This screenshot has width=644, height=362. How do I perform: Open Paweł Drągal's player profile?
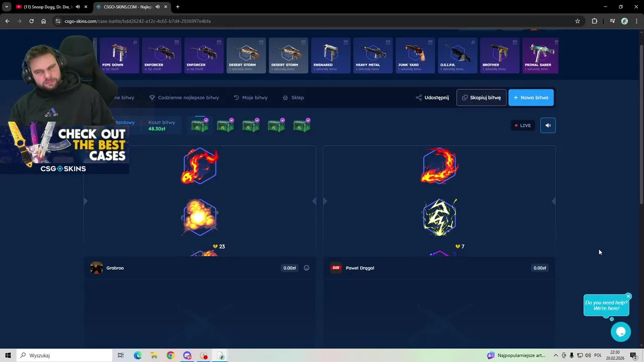click(x=352, y=268)
